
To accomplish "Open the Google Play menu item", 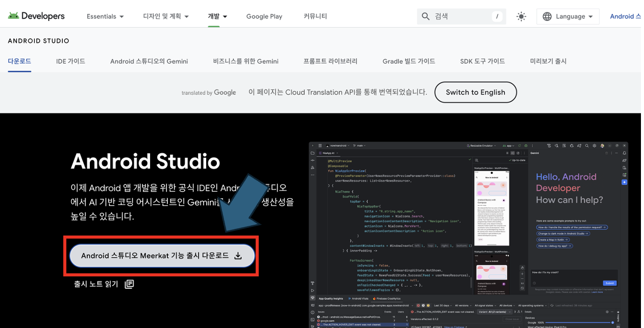I will pos(264,16).
